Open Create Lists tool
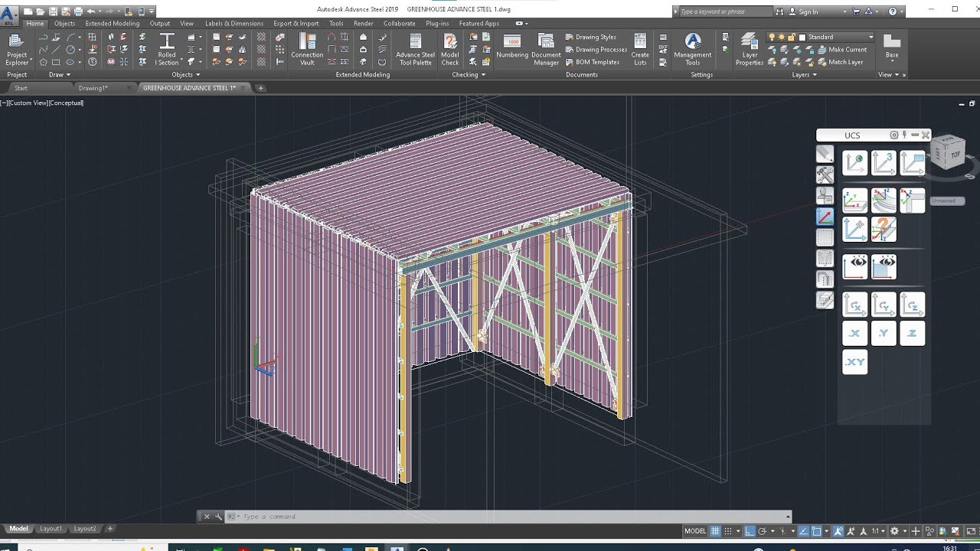The image size is (980, 551). pos(640,49)
